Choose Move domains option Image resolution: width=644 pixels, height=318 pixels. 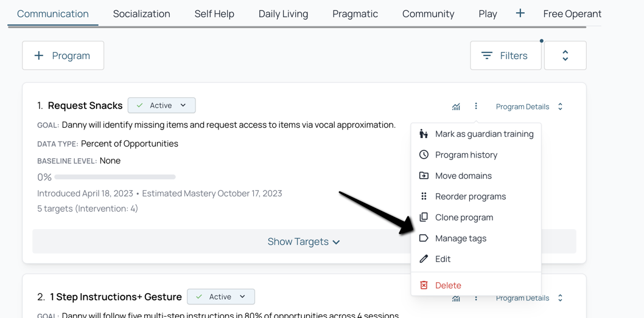tap(476, 176)
